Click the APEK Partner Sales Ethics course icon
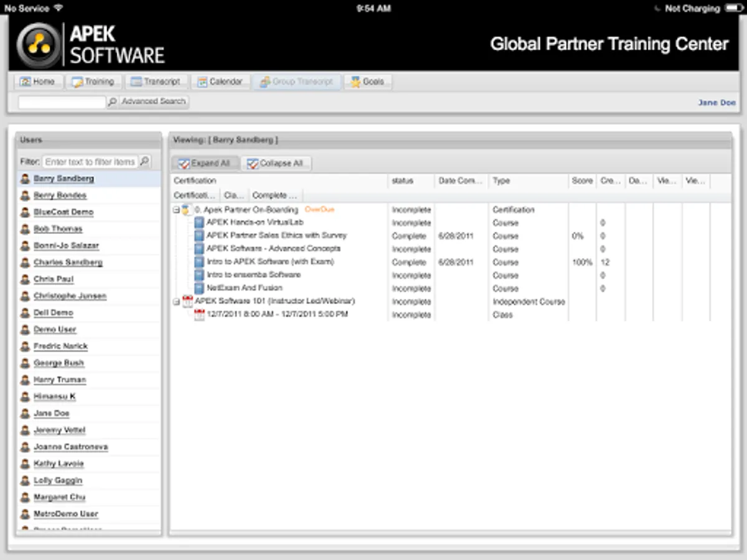The width and height of the screenshot is (747, 560). [199, 236]
